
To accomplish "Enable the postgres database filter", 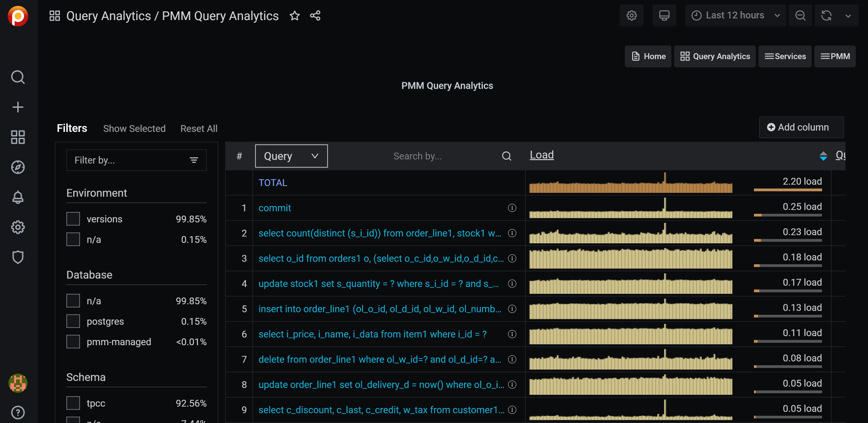I will coord(73,321).
